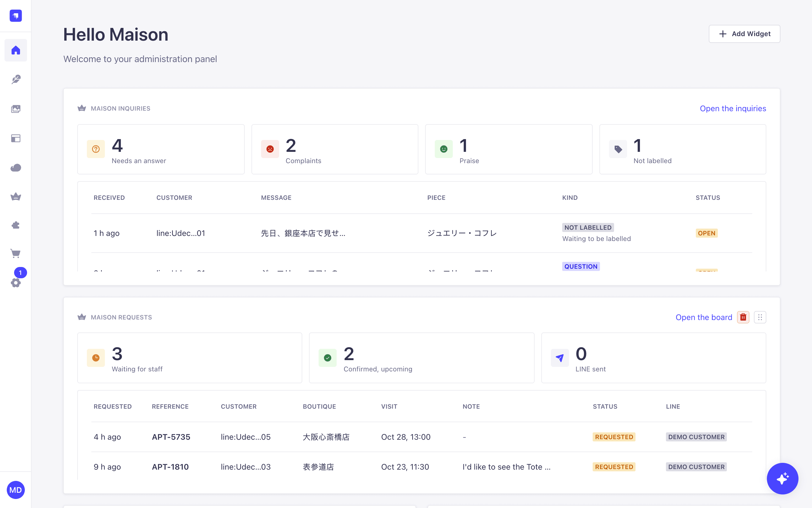
Task: Open the Media Library icon
Action: click(16, 109)
